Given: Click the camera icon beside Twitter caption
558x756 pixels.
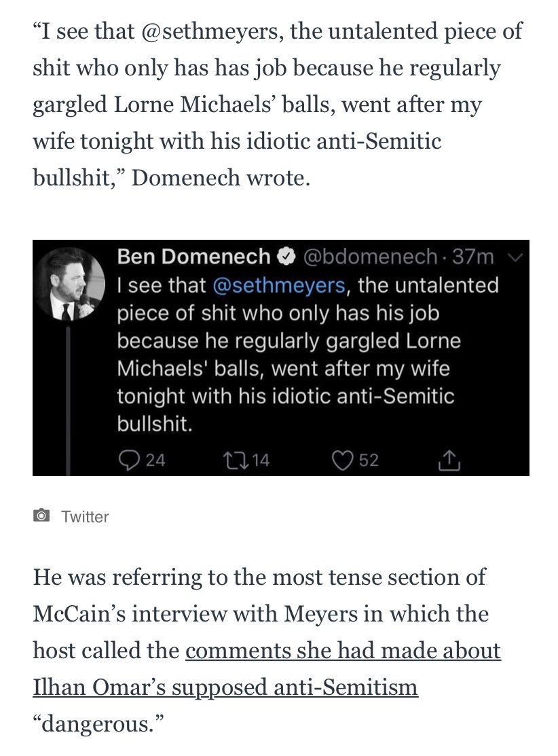Looking at the screenshot, I should pos(41,516).
